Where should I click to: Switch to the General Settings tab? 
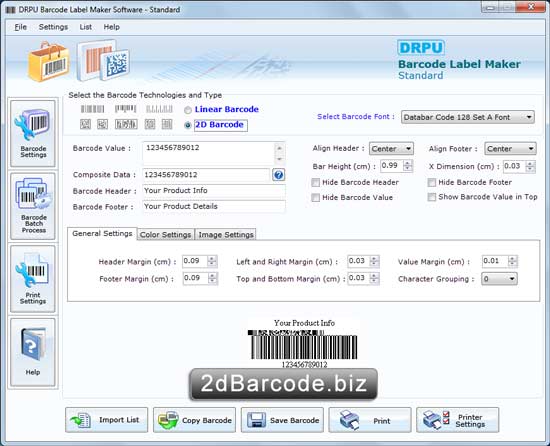102,234
